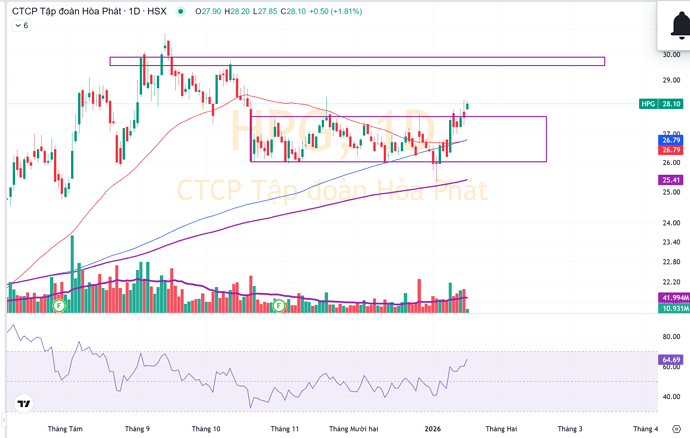Click the 30.00 price axis level
This screenshot has width=690, height=438.
pyautogui.click(x=672, y=55)
